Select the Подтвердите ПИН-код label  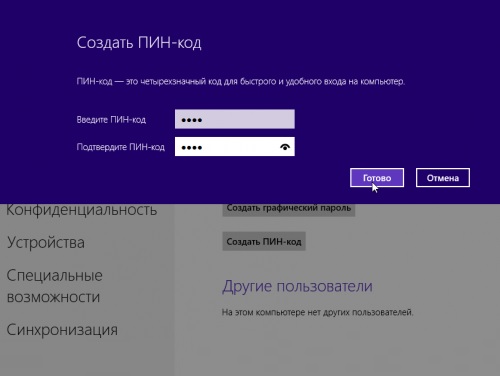(x=120, y=147)
